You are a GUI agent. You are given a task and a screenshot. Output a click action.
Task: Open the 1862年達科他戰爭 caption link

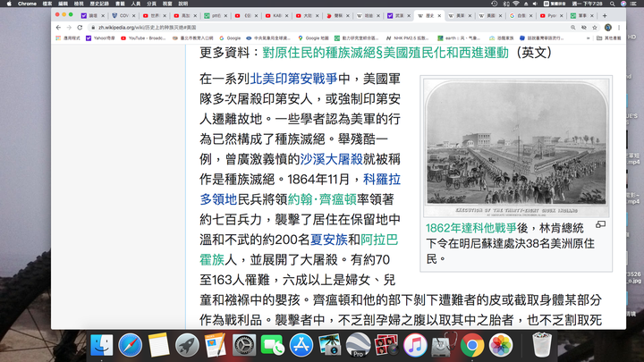pyautogui.click(x=471, y=228)
